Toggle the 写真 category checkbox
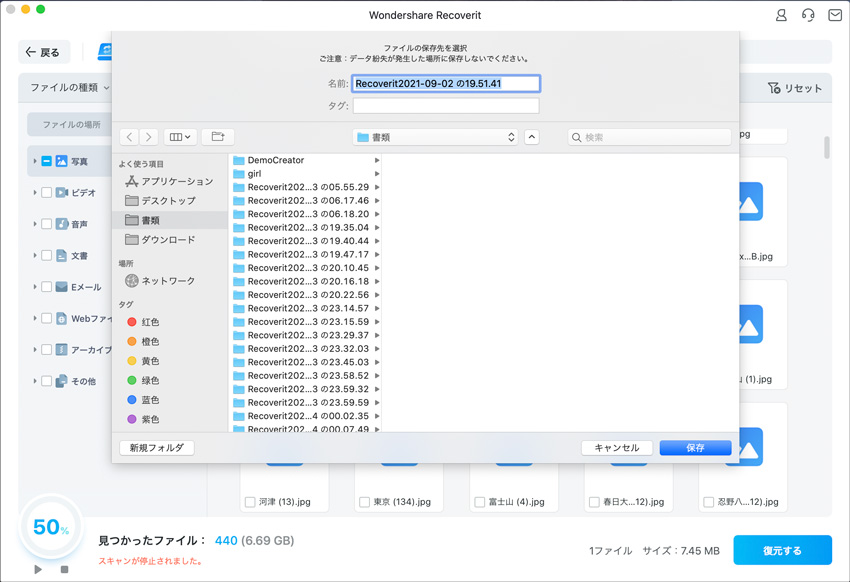Viewport: 850px width, 582px height. (x=47, y=161)
